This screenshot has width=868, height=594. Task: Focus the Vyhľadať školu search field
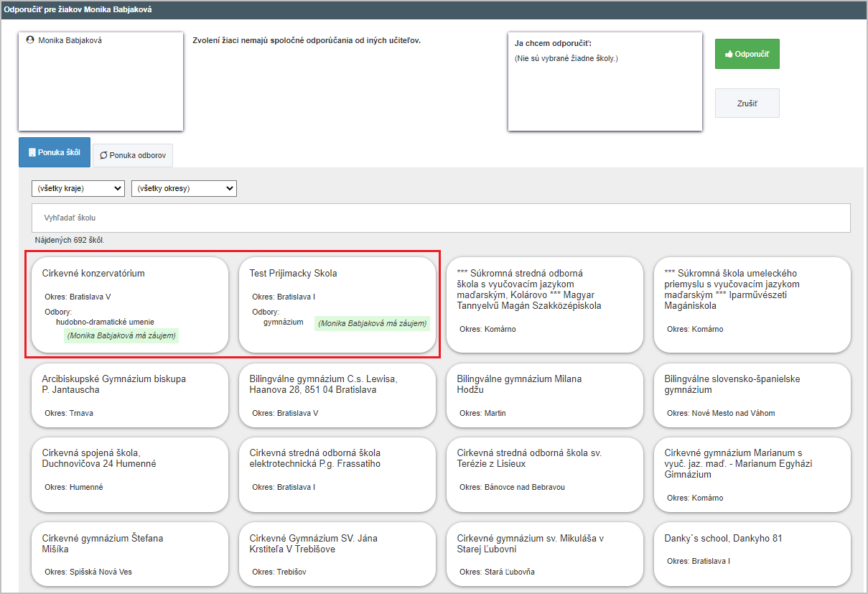point(441,218)
